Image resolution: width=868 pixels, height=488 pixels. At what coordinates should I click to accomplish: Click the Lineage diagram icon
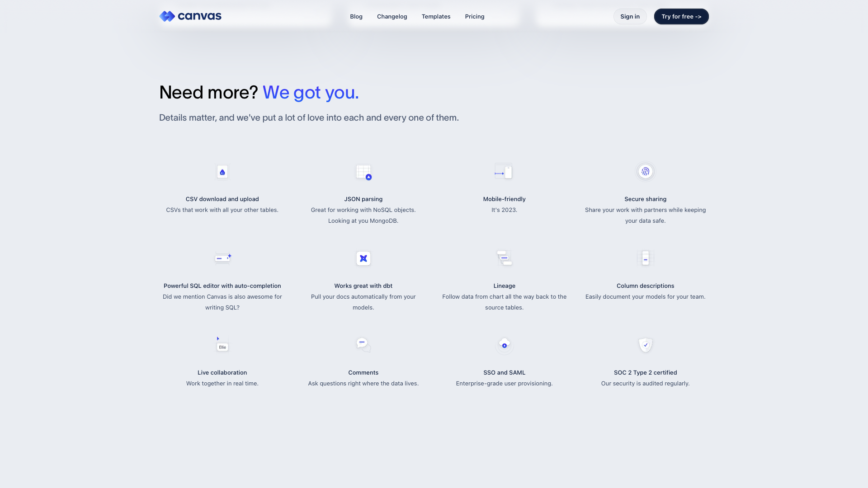tap(505, 258)
